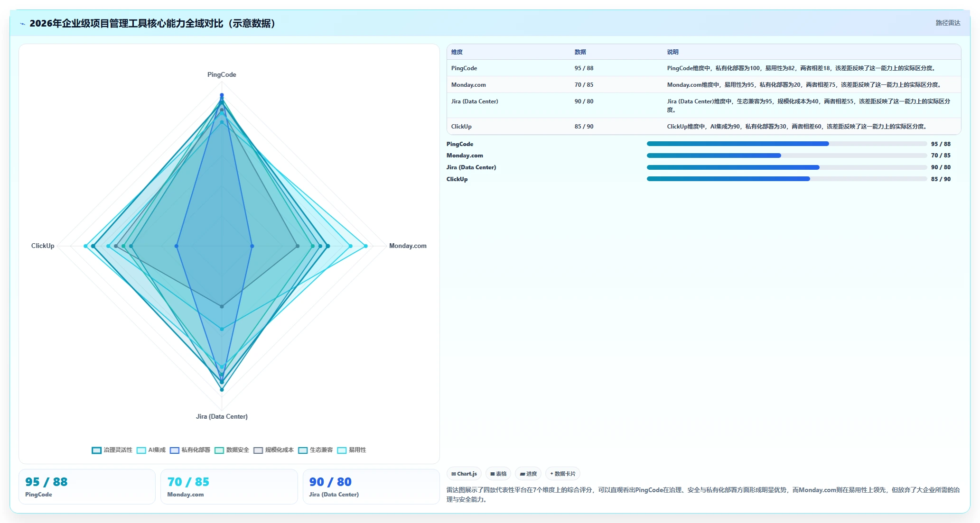
Task: Click the Monday.com axis label on radar
Action: 408,246
